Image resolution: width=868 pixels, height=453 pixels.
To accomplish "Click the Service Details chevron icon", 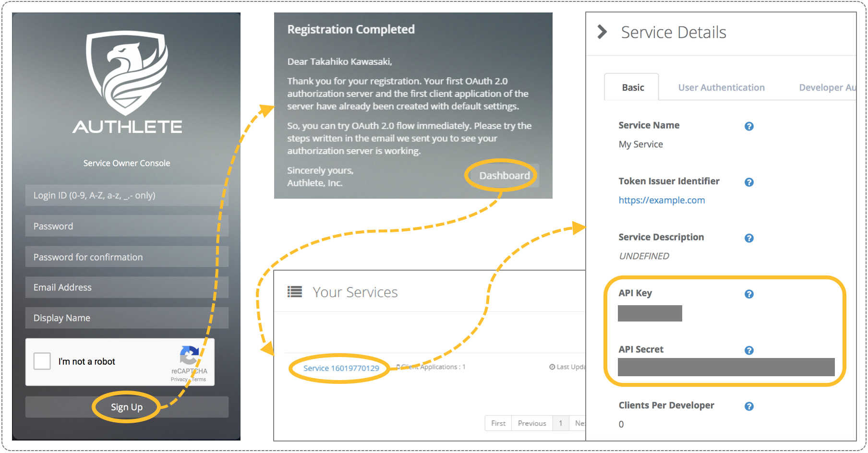I will [x=602, y=32].
